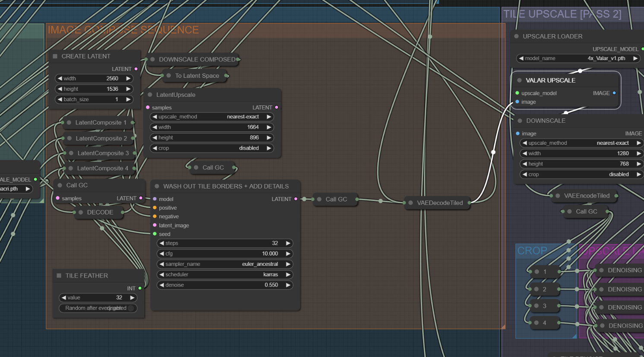644x357 pixels.
Task: Collapse the CREATE LATENT node
Action: [x=55, y=56]
